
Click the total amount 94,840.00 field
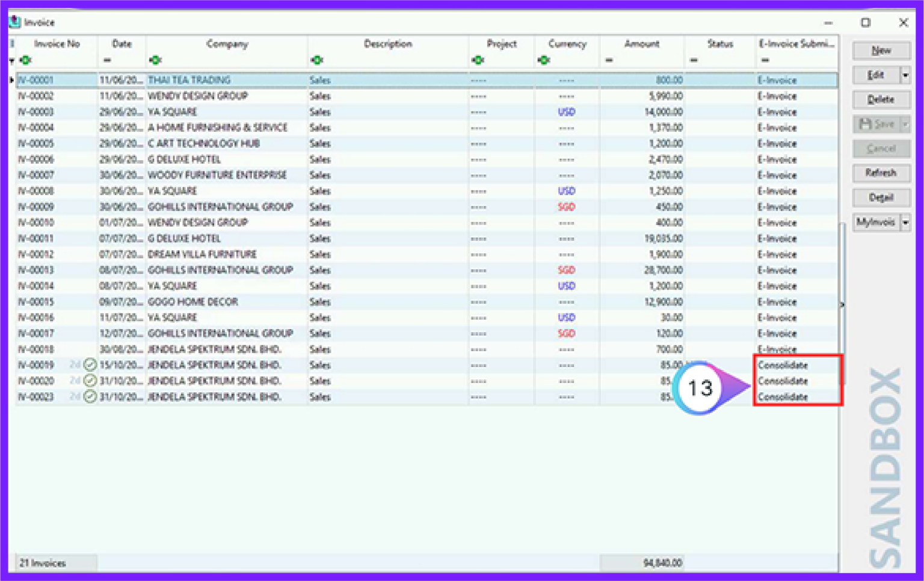tap(642, 563)
